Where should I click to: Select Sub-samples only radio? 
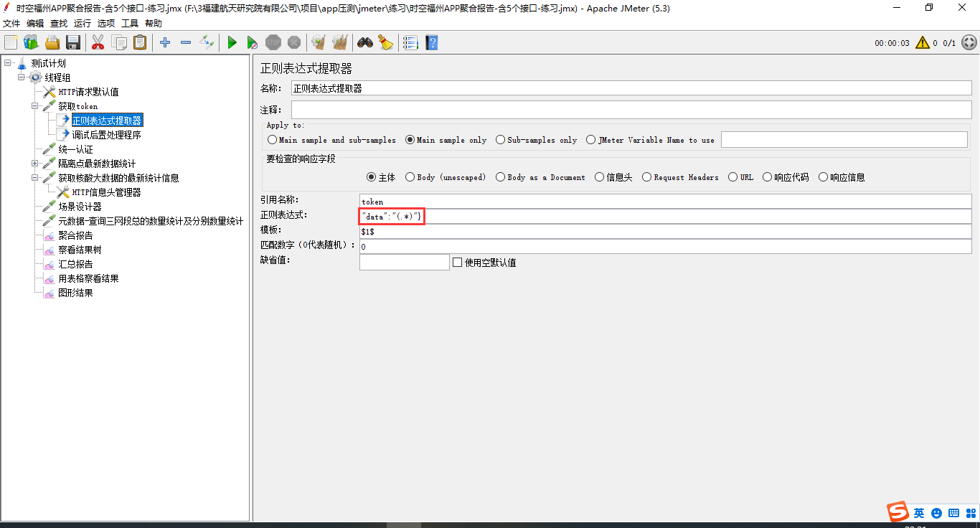point(500,140)
